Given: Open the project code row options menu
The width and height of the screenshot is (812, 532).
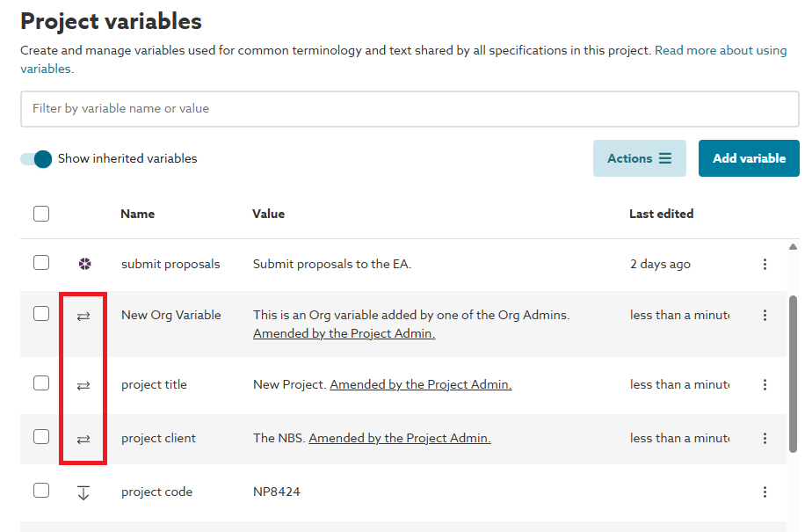Looking at the screenshot, I should pos(765,492).
